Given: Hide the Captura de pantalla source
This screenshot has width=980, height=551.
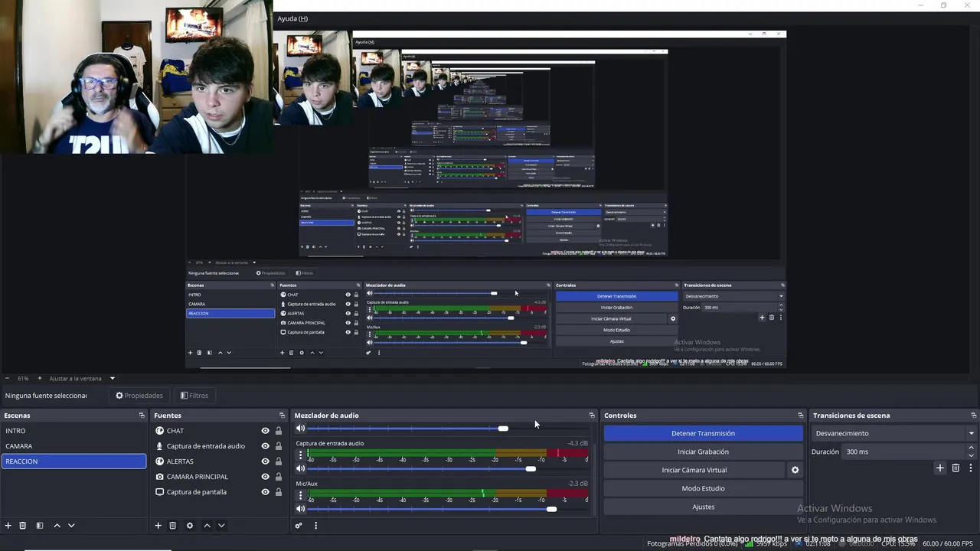Looking at the screenshot, I should (x=265, y=492).
